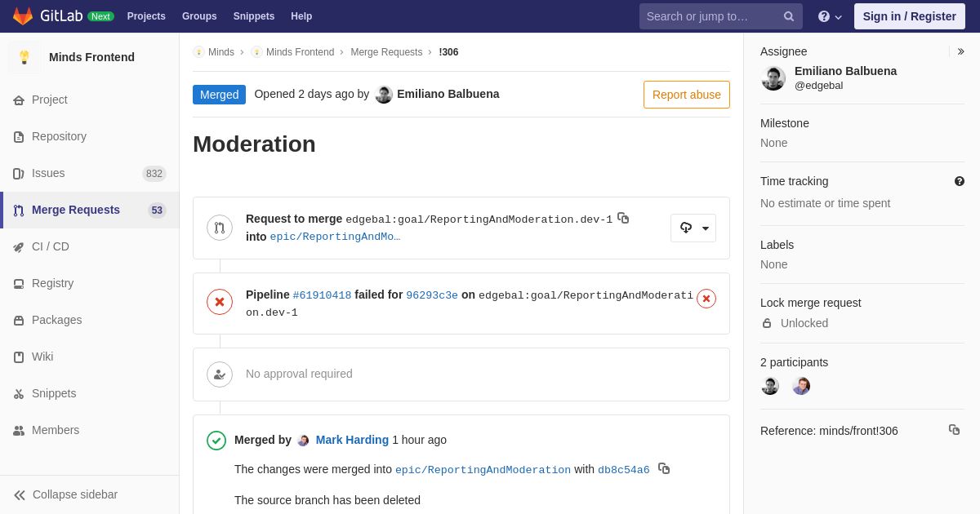Copy the reference minds/front!306
The height and width of the screenshot is (514, 980).
pyautogui.click(x=954, y=429)
